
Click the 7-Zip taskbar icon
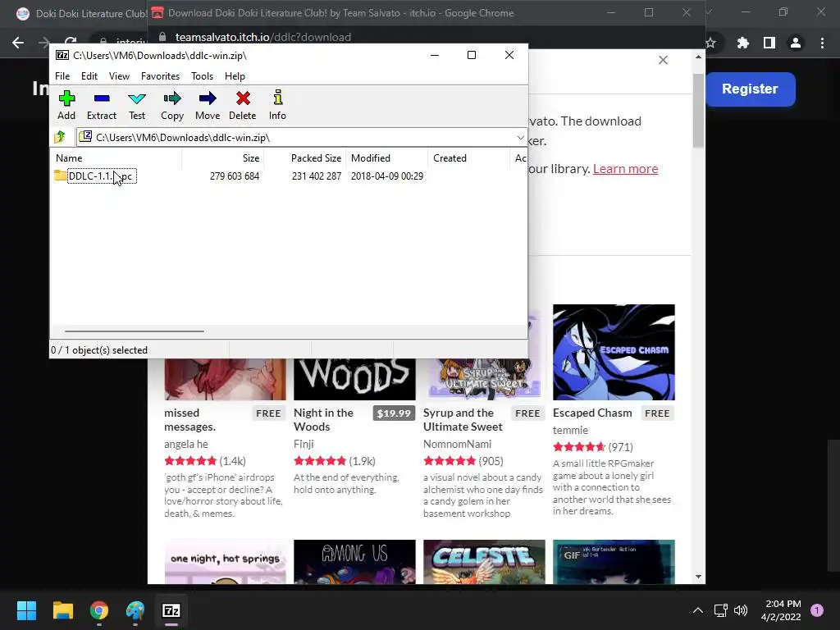click(171, 610)
